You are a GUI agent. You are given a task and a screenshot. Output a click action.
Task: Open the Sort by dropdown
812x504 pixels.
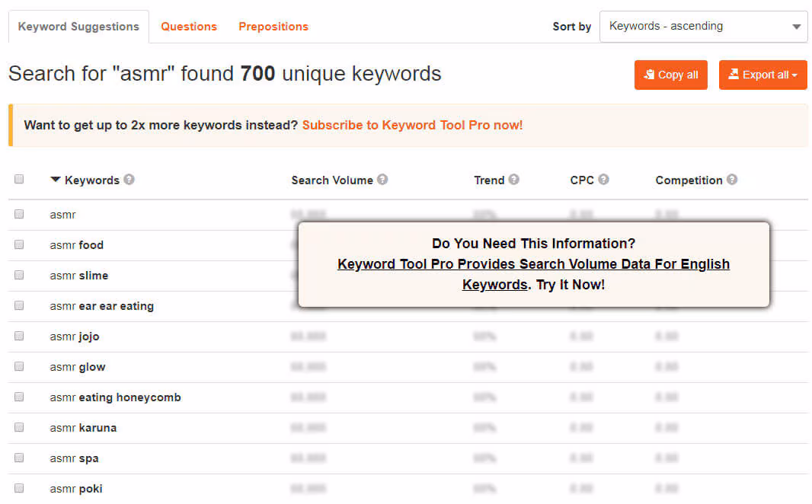pyautogui.click(x=703, y=27)
